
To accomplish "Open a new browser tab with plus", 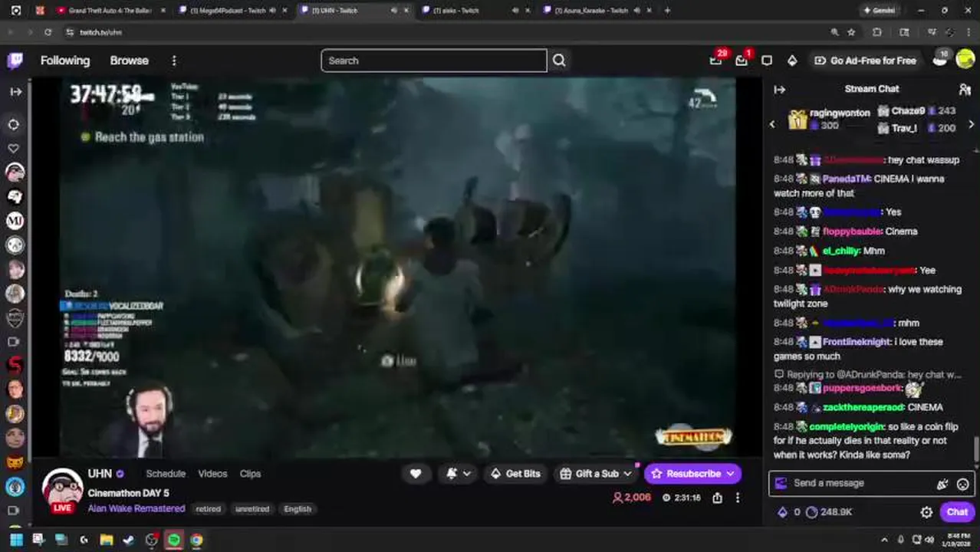I will [x=667, y=11].
